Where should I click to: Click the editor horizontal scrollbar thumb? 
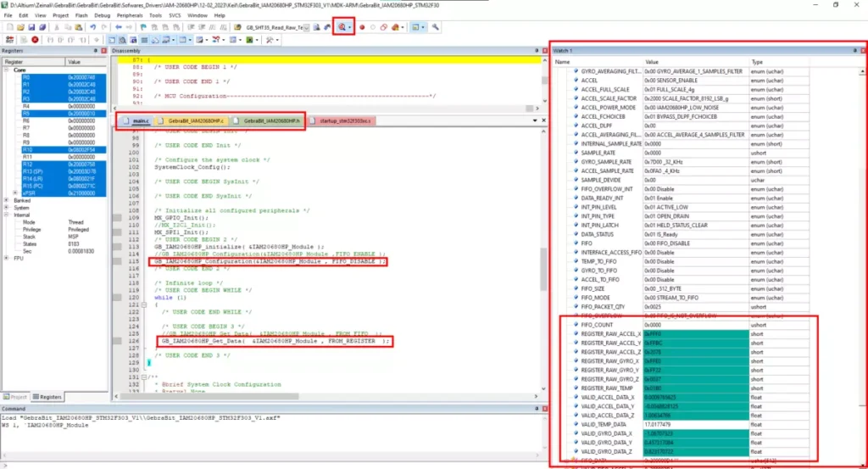(x=210, y=396)
